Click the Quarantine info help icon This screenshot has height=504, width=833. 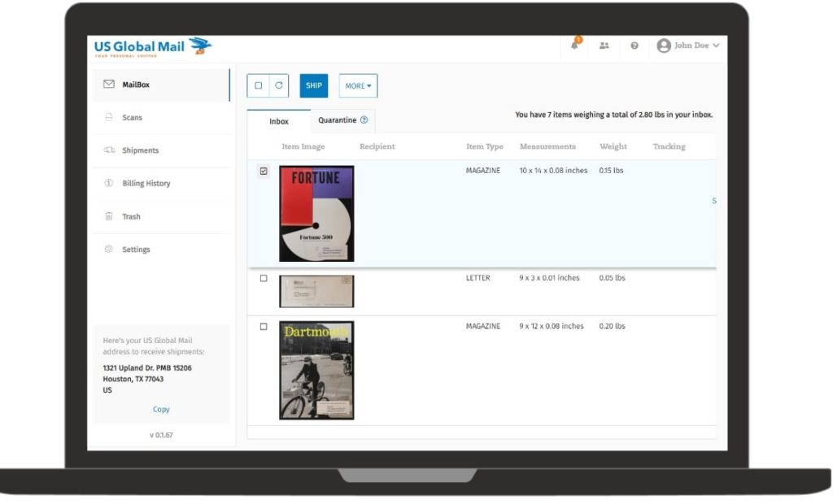pyautogui.click(x=364, y=120)
